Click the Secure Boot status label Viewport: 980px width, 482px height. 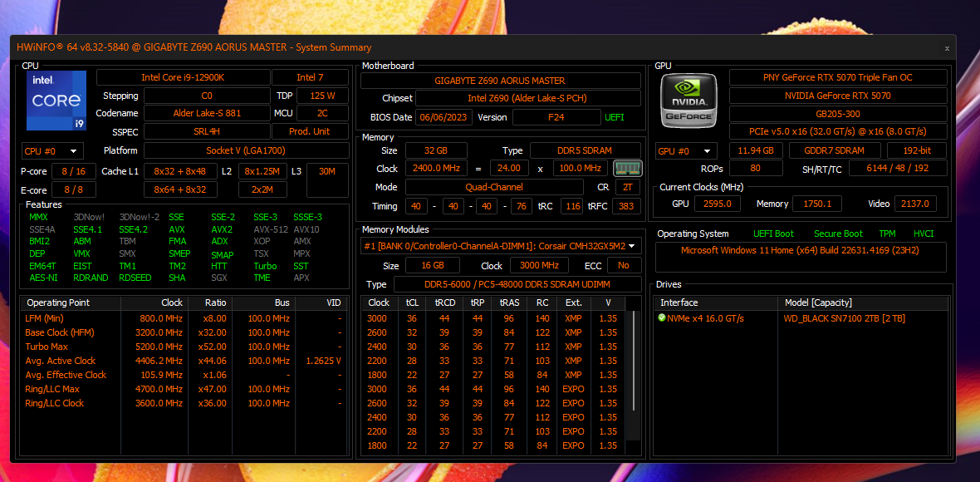pos(838,234)
